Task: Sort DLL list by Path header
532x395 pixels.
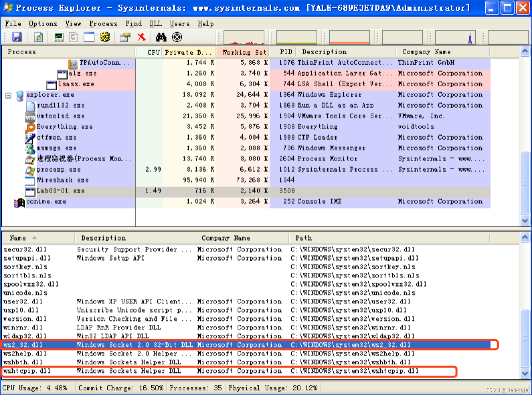Action: coord(389,238)
